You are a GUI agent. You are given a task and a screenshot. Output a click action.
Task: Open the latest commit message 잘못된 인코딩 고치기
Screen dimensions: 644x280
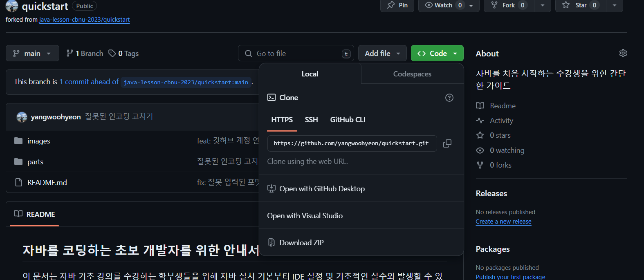pyautogui.click(x=119, y=116)
